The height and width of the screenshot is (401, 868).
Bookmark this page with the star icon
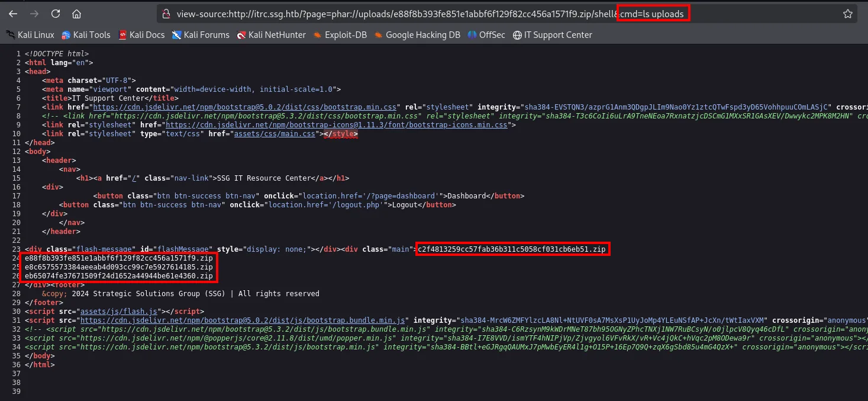(x=847, y=14)
